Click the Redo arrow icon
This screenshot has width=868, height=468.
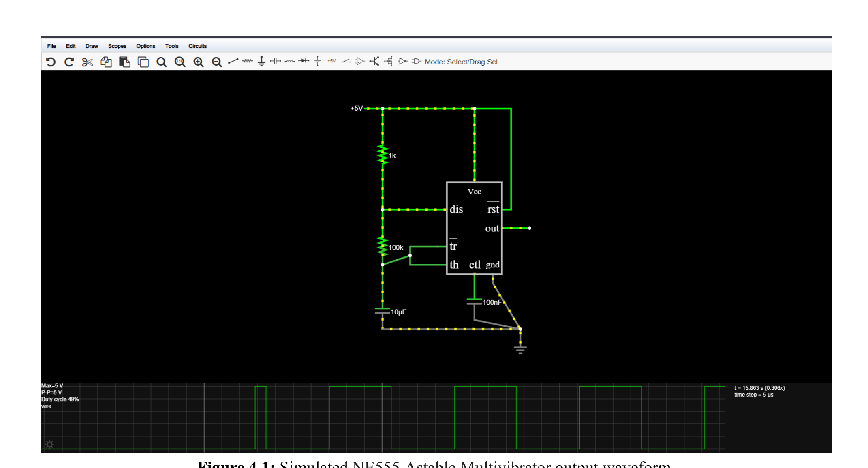pyautogui.click(x=69, y=62)
